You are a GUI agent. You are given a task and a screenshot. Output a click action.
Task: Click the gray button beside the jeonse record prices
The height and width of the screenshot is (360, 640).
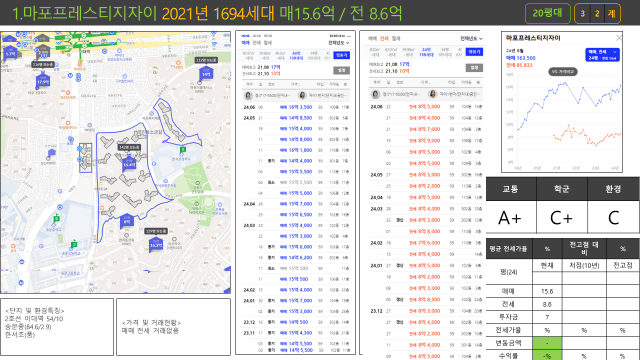[474, 67]
